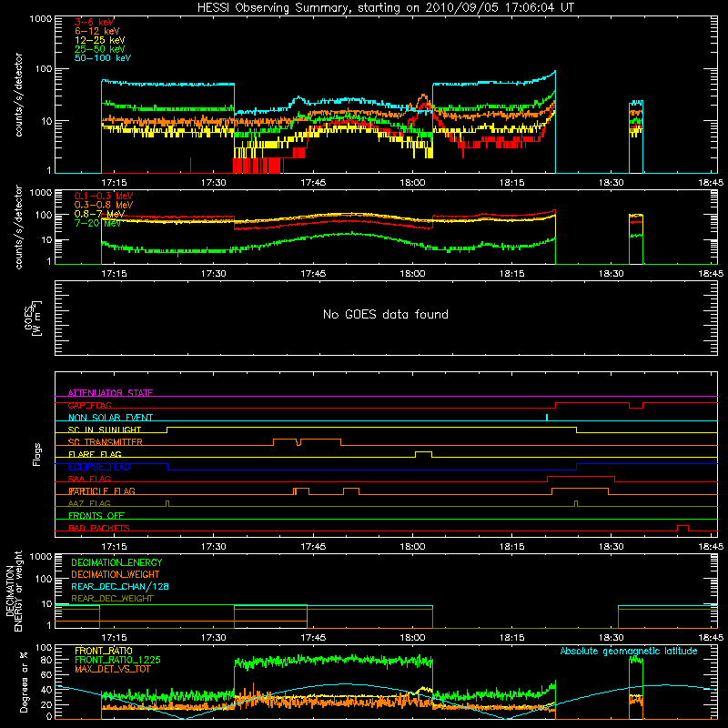This screenshot has height=728, width=728.
Task: Select the 50-100 keV legend label
Action: 103,58
